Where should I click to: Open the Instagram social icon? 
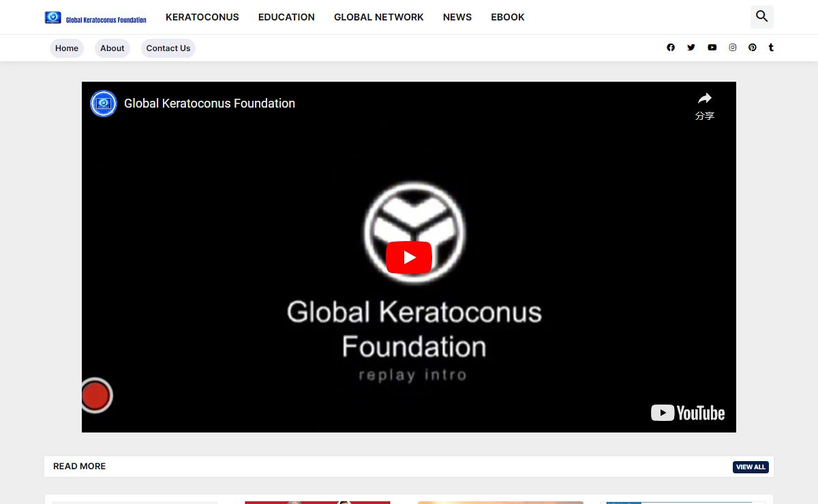click(733, 48)
